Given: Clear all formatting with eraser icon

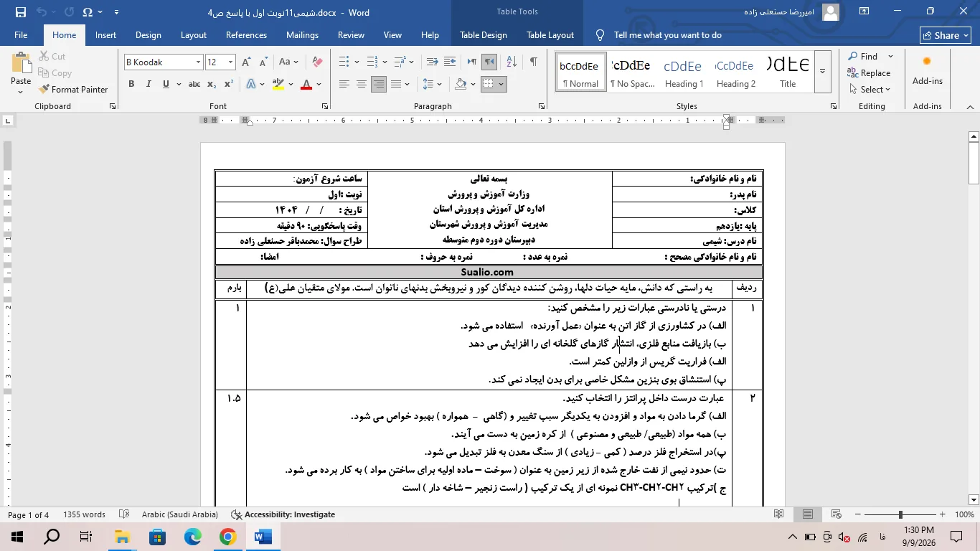Looking at the screenshot, I should coord(317,62).
